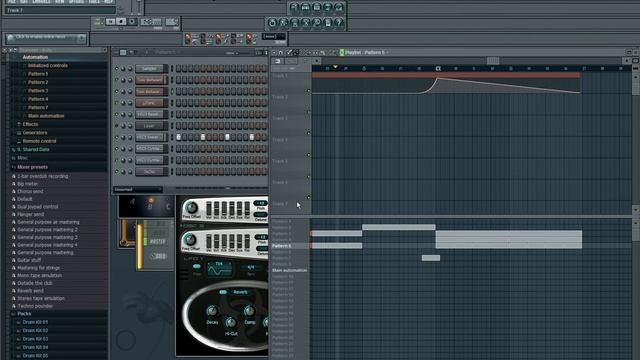Click the Play button in the transport panel

click(111, 22)
